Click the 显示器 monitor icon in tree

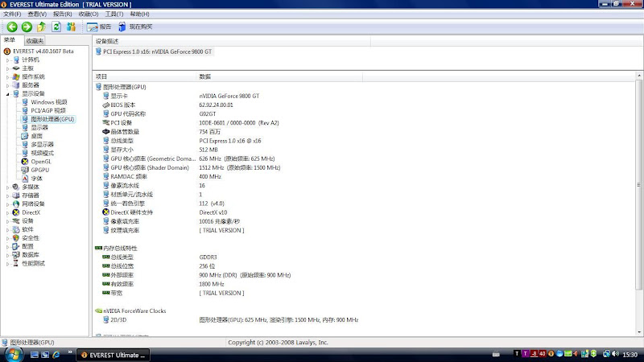click(x=25, y=128)
